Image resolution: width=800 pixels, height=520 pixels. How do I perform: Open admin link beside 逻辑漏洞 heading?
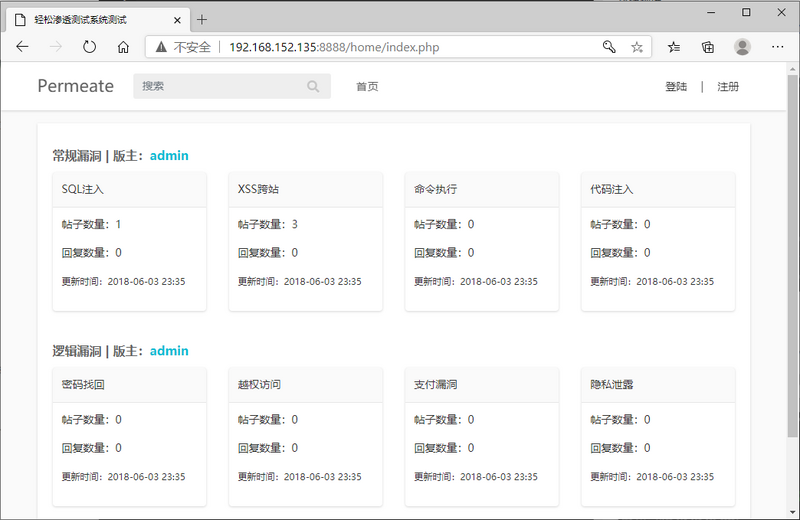pyautogui.click(x=169, y=351)
